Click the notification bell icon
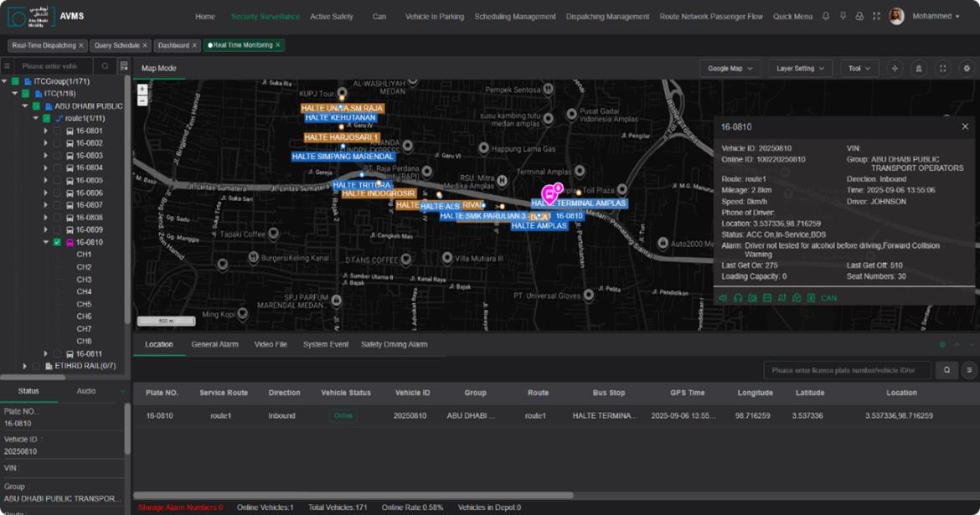The image size is (980, 515). click(x=826, y=17)
